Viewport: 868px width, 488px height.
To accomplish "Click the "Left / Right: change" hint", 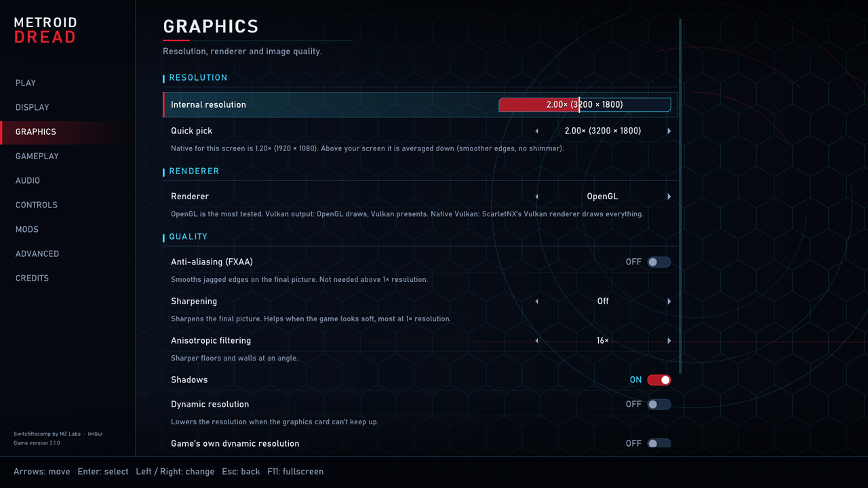I will (175, 472).
